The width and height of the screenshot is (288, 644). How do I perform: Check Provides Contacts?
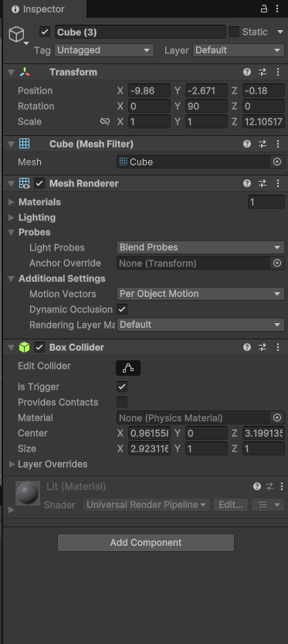tap(122, 402)
